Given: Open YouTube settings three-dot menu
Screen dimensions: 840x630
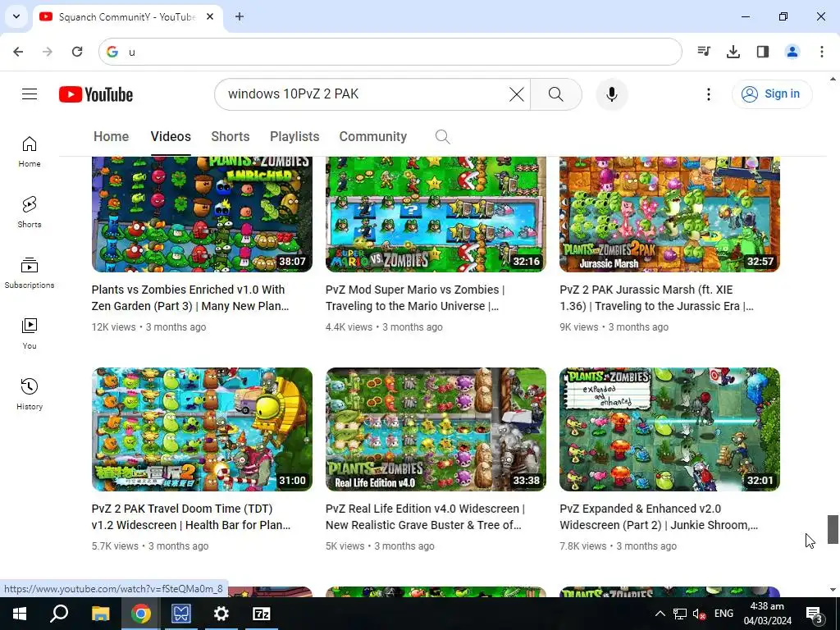Looking at the screenshot, I should 708,94.
